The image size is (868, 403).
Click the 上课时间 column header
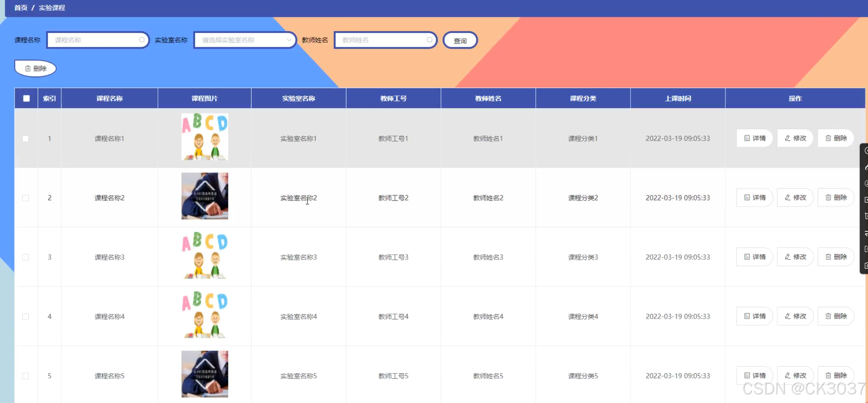pos(678,98)
